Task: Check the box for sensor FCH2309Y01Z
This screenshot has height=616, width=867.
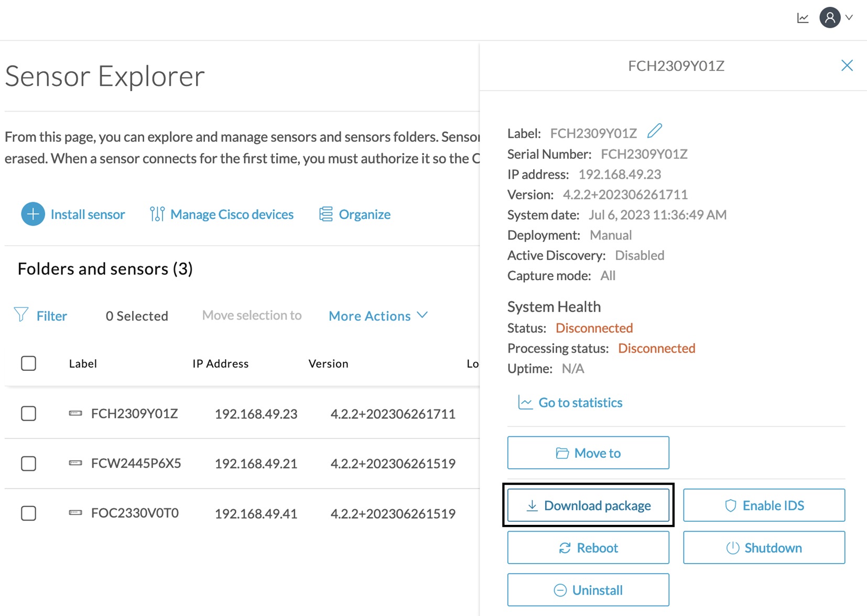Action: (28, 414)
